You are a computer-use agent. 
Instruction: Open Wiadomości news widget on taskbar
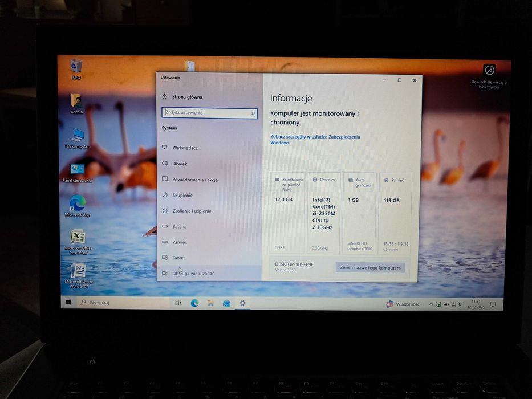(403, 304)
